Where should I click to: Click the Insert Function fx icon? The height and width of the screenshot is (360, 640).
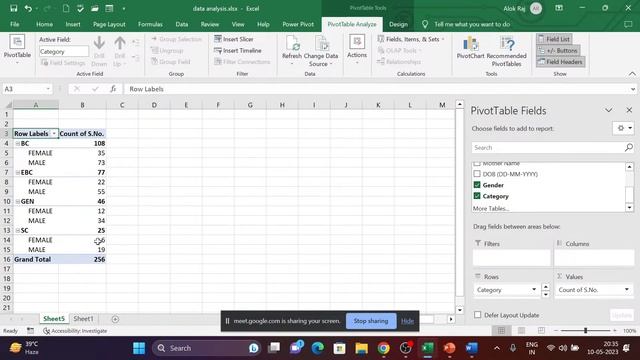[x=113, y=89]
